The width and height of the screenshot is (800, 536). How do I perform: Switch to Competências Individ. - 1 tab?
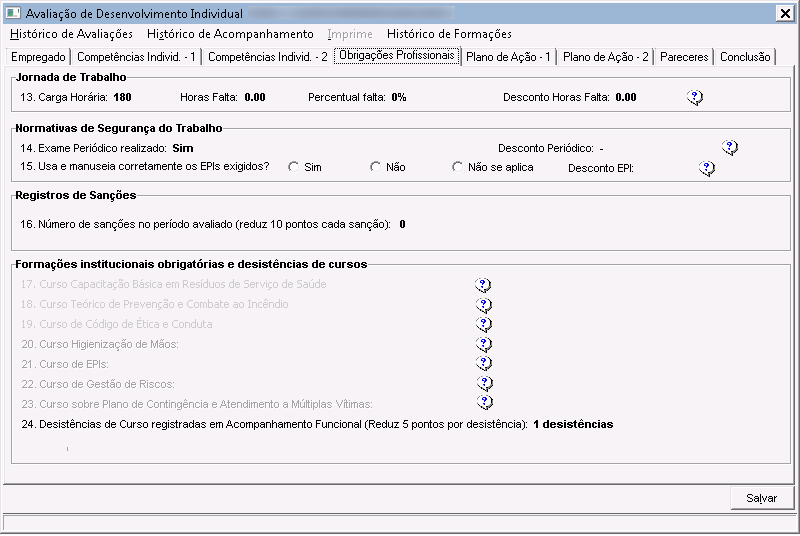[136, 57]
